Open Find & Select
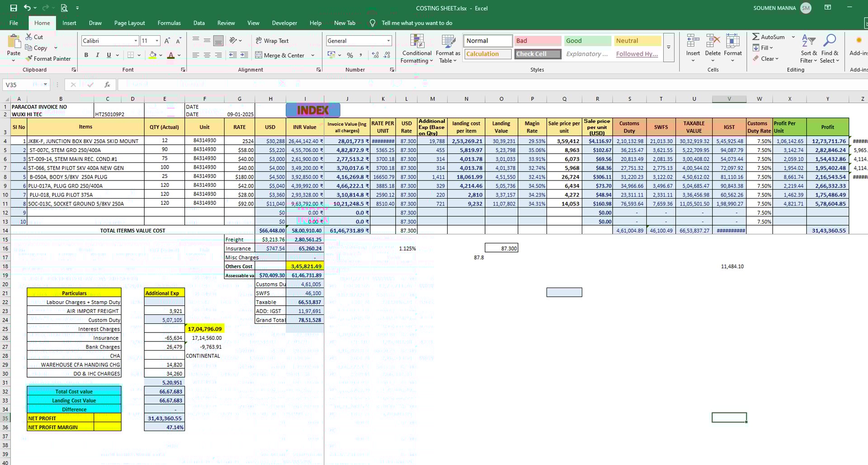Viewport: 868px width, 465px height. pyautogui.click(x=830, y=49)
